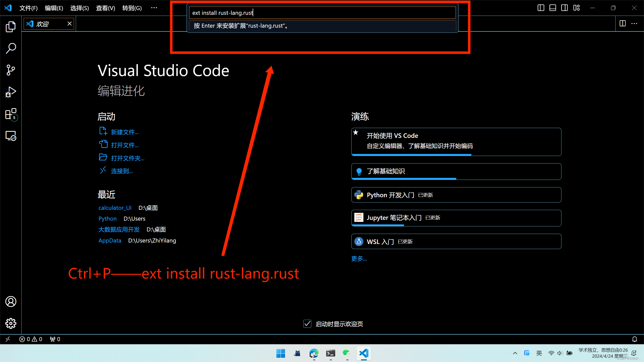Image resolution: width=644 pixels, height=362 pixels.
Task: Toggle primary sidebar layout button
Action: coord(541,8)
